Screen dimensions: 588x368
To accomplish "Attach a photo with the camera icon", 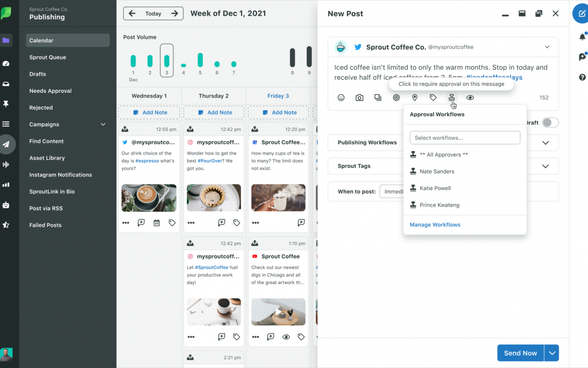I will pos(359,98).
